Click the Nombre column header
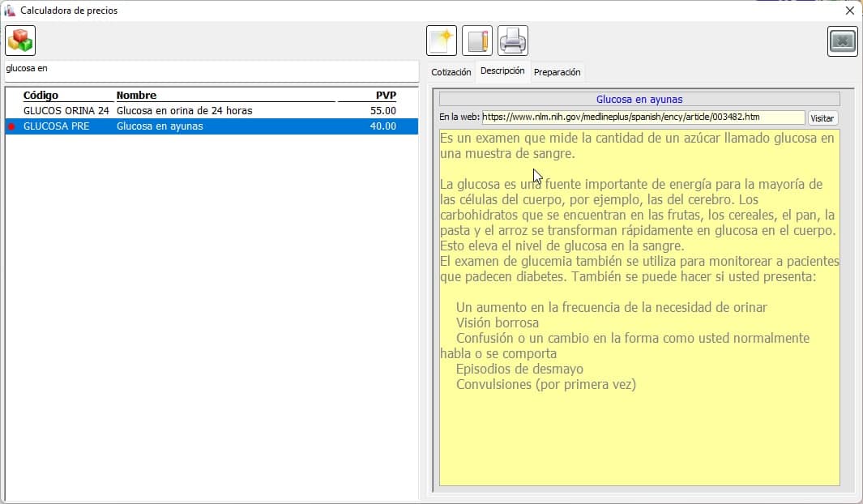Screen dimensions: 863x504 (x=136, y=96)
